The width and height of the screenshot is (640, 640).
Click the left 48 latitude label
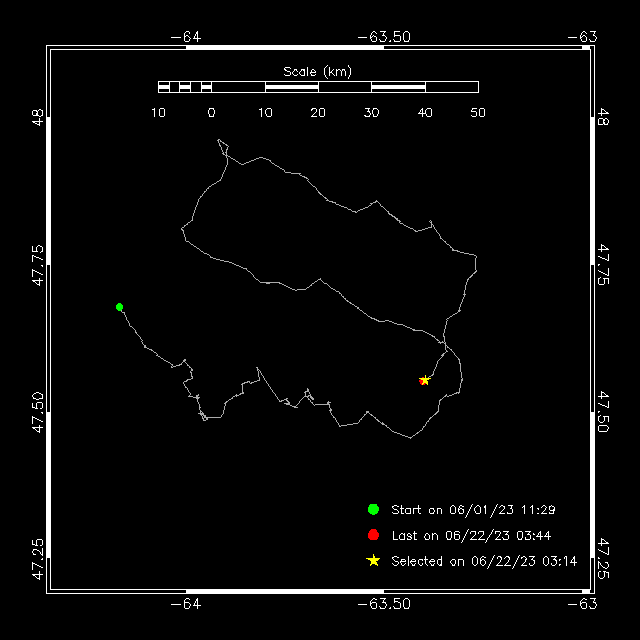click(x=38, y=117)
